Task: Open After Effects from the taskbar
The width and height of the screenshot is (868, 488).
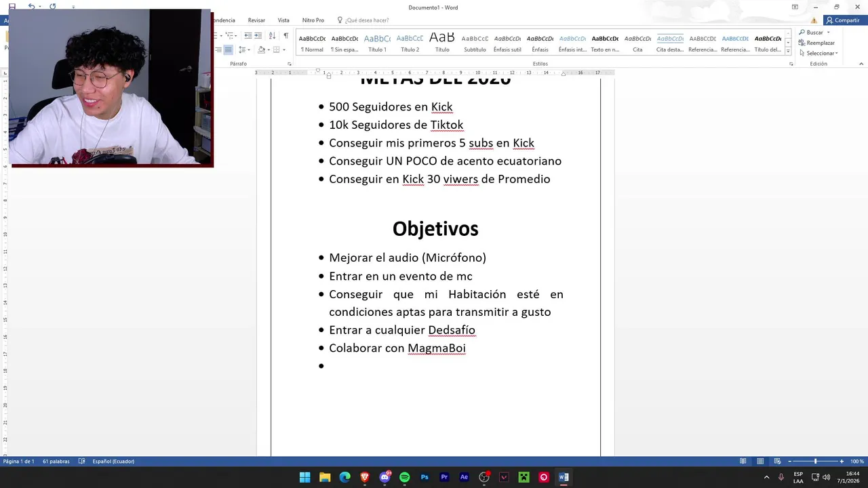Action: pyautogui.click(x=464, y=477)
